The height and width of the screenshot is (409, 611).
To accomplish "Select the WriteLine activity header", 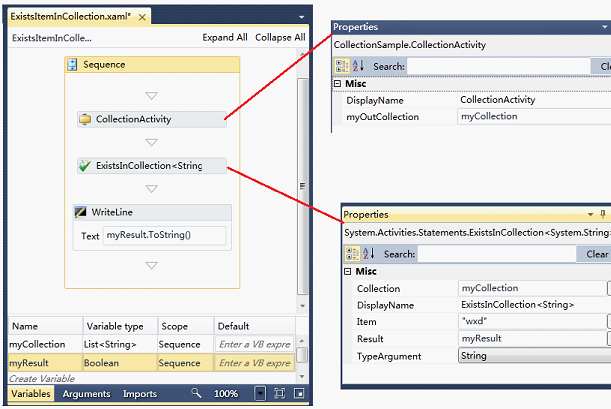I will (152, 212).
